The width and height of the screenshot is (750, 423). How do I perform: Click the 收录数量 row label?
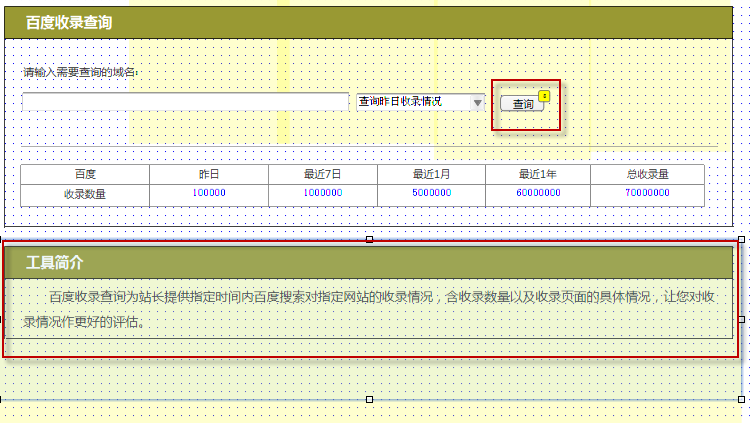pyautogui.click(x=85, y=194)
